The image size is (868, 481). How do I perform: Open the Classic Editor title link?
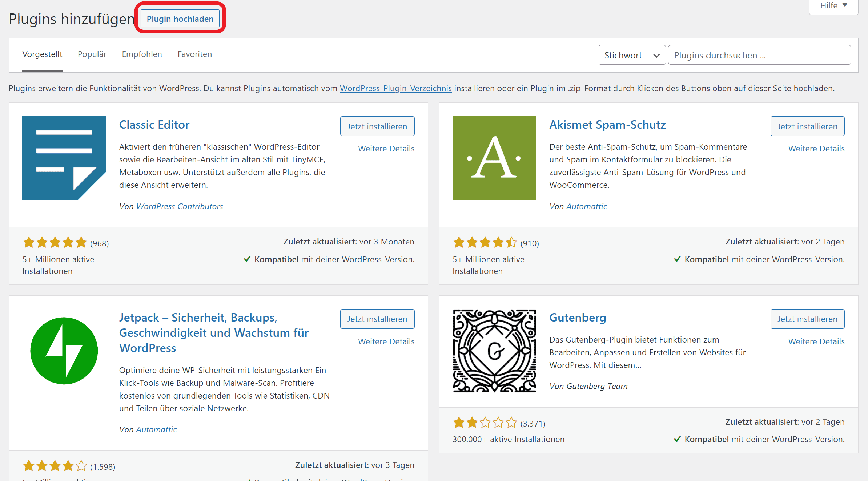click(154, 125)
